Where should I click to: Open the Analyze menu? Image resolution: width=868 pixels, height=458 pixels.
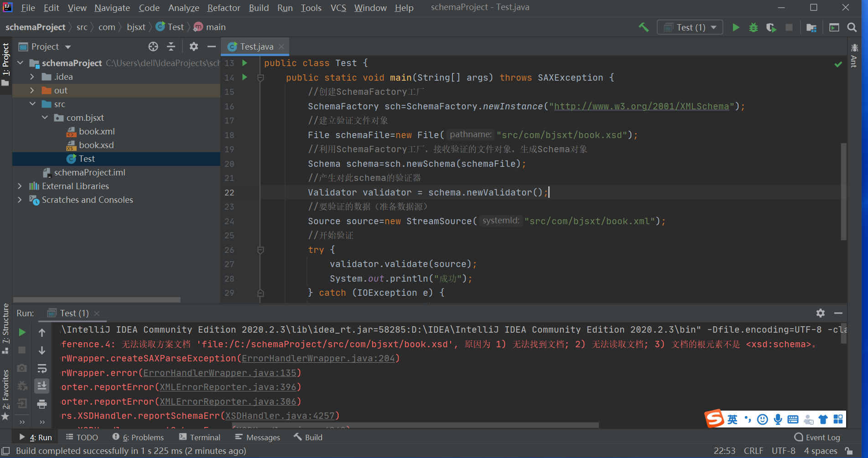(x=183, y=8)
